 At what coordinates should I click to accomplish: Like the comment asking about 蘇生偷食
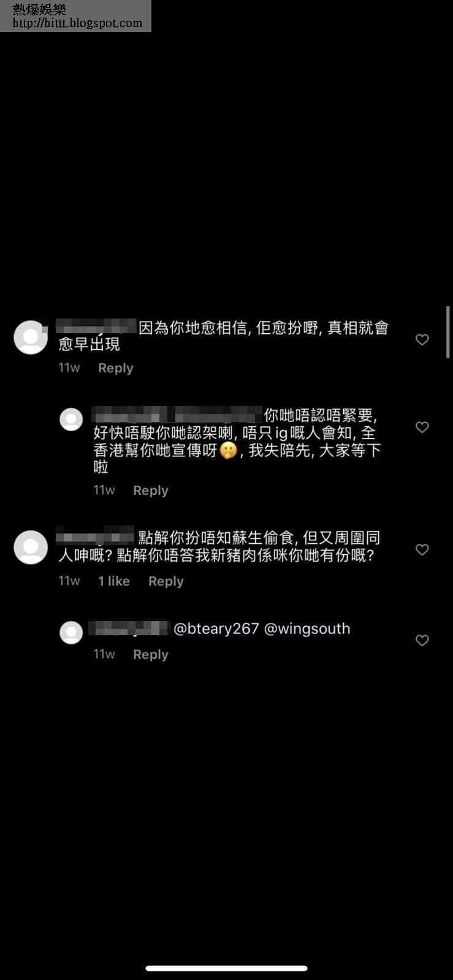click(x=422, y=549)
